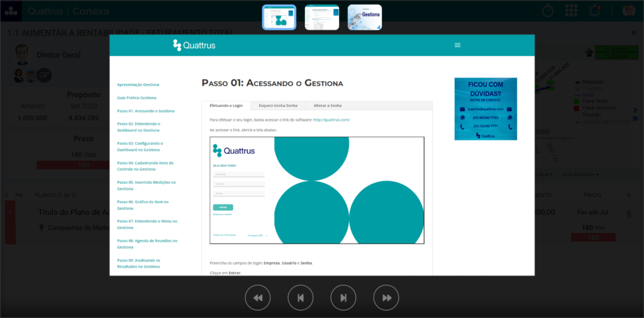Click the GP team member avatar

click(44, 76)
